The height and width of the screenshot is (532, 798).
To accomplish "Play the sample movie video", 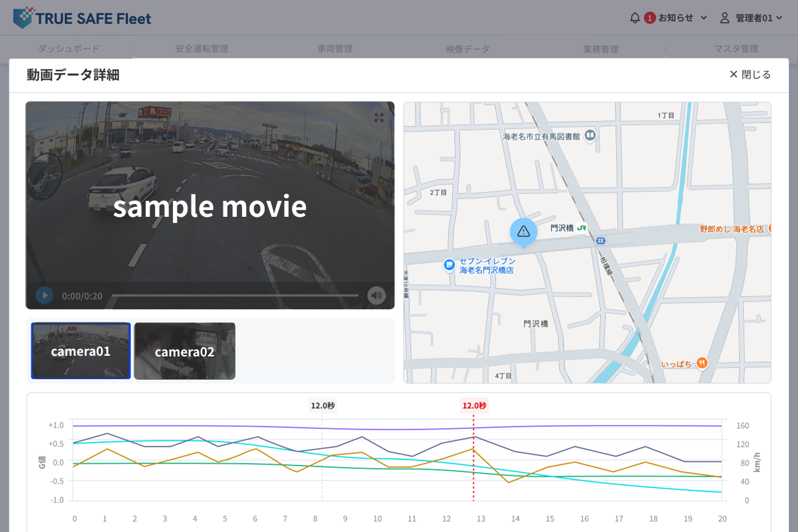I will [45, 295].
